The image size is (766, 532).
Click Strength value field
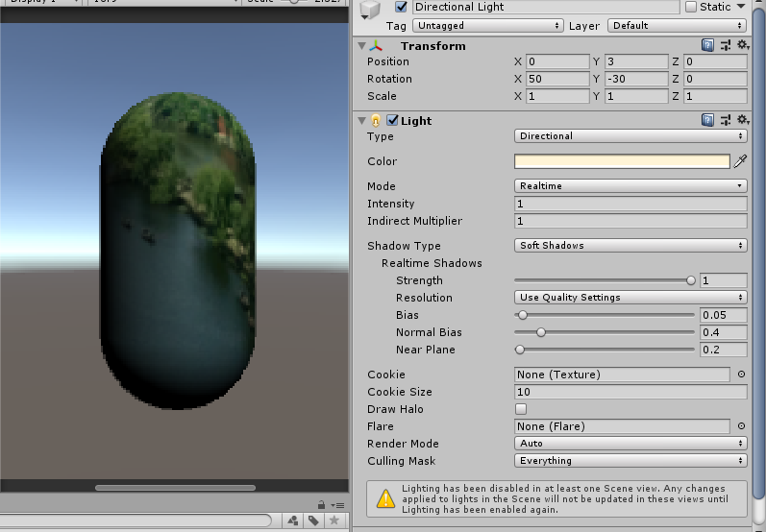723,280
